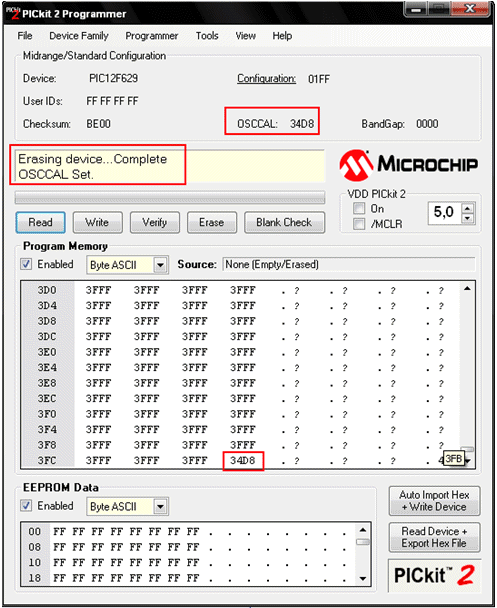Click first FF byte in EEPROM row 18
The image size is (497, 608).
pos(59,578)
